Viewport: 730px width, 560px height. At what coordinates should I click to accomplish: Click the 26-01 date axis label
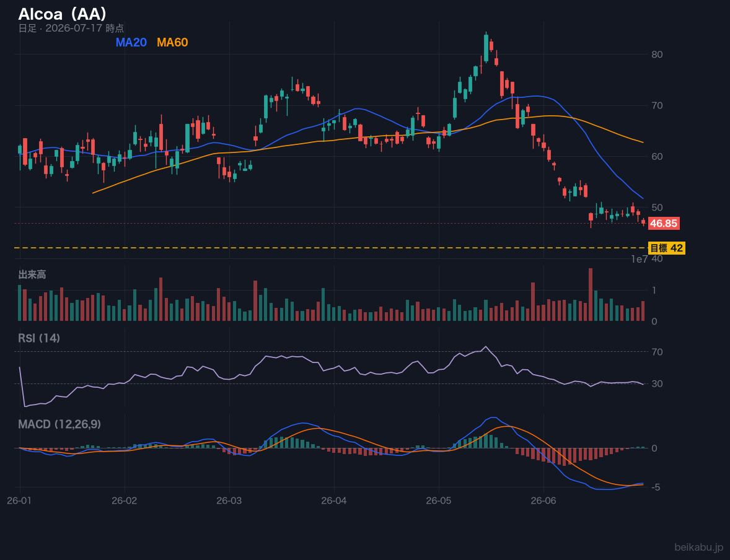20,501
